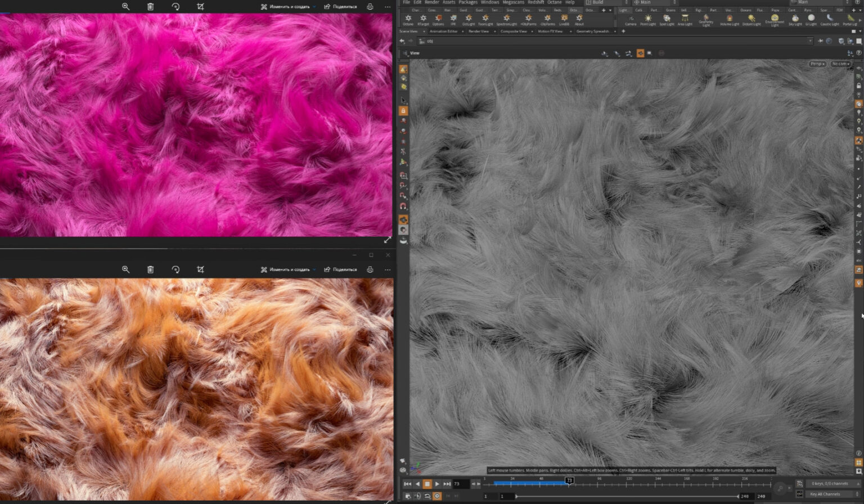Open the Redshift menu
The width and height of the screenshot is (864, 504).
(535, 2)
